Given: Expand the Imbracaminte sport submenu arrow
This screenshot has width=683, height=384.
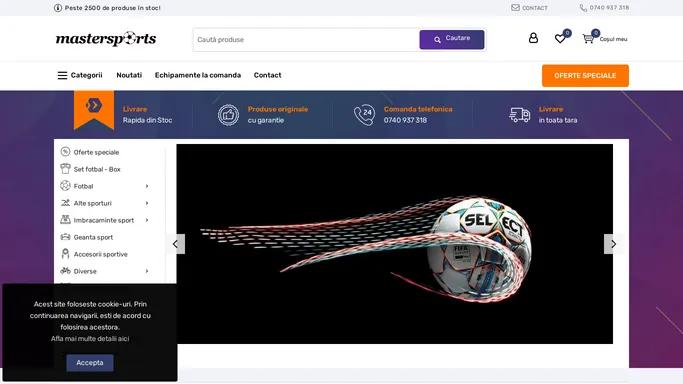Looking at the screenshot, I should (x=147, y=220).
